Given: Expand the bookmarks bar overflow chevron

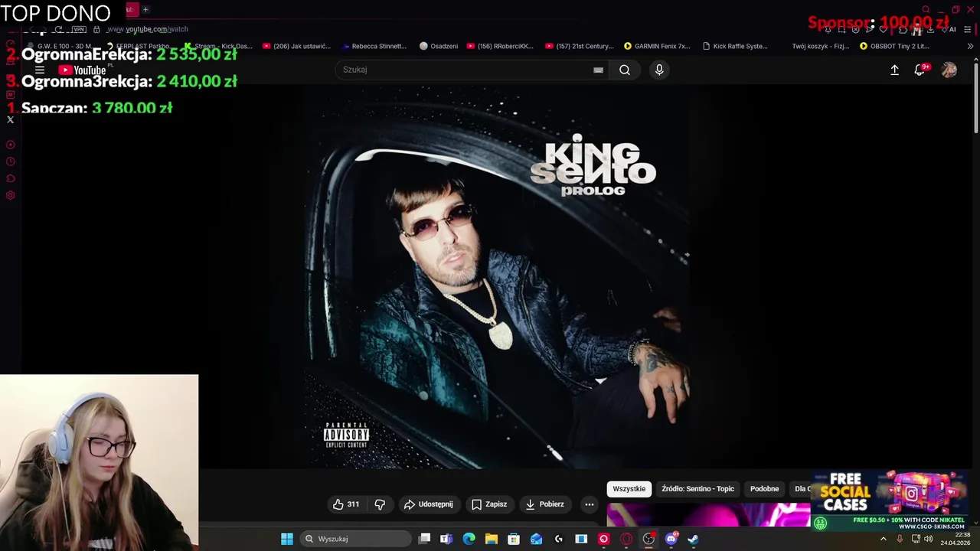Looking at the screenshot, I should coord(971,46).
